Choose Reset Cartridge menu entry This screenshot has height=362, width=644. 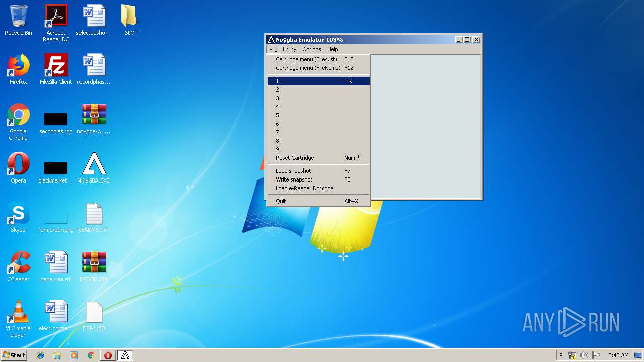(x=318, y=158)
